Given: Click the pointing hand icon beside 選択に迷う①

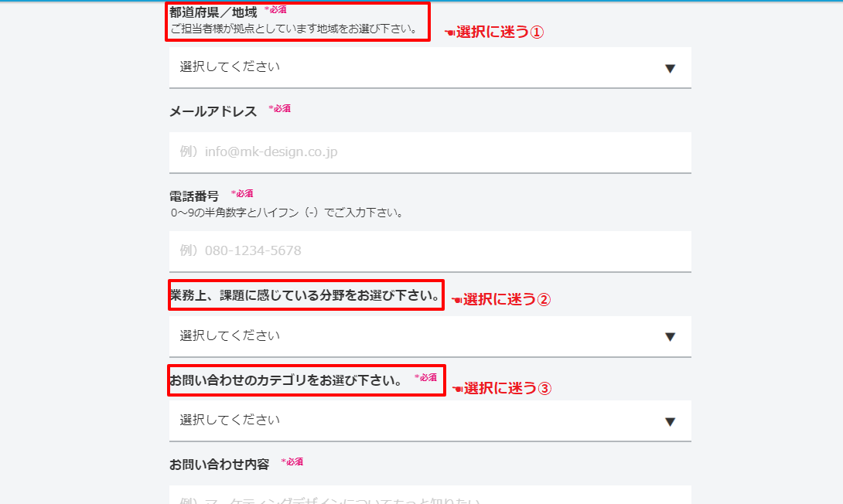Looking at the screenshot, I should point(449,32).
